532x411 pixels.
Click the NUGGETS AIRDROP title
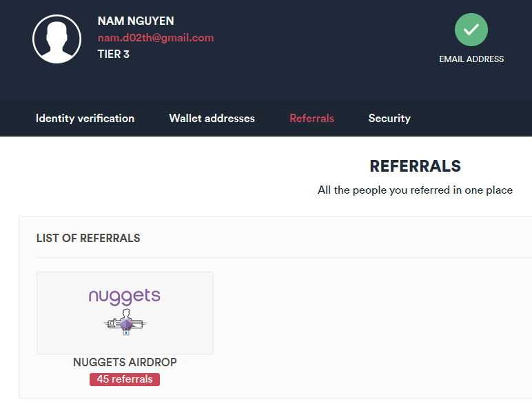(125, 362)
